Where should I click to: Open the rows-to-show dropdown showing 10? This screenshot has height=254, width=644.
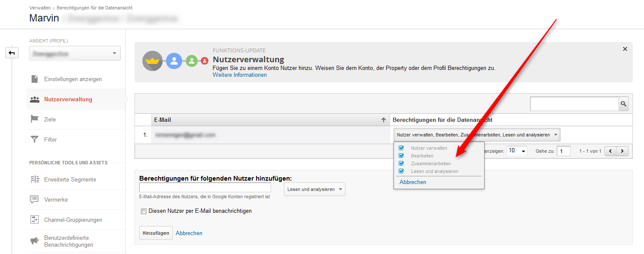pos(517,151)
